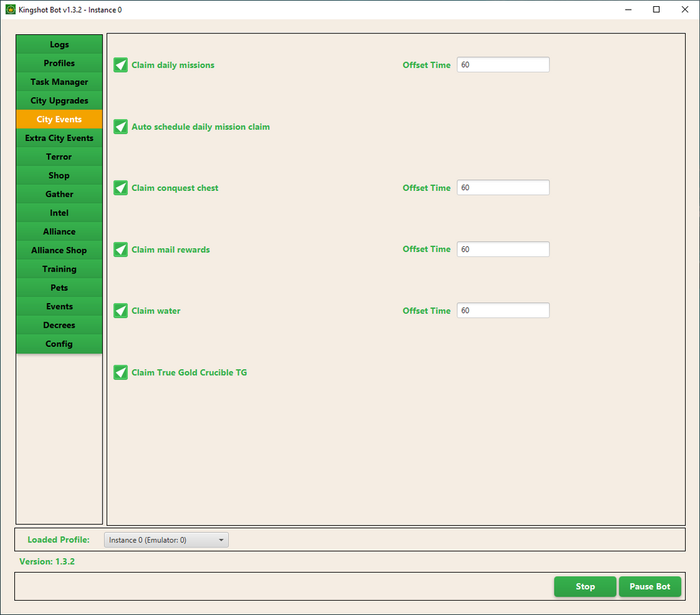
Task: Uncheck Claim daily missions checkbox
Action: click(x=121, y=65)
